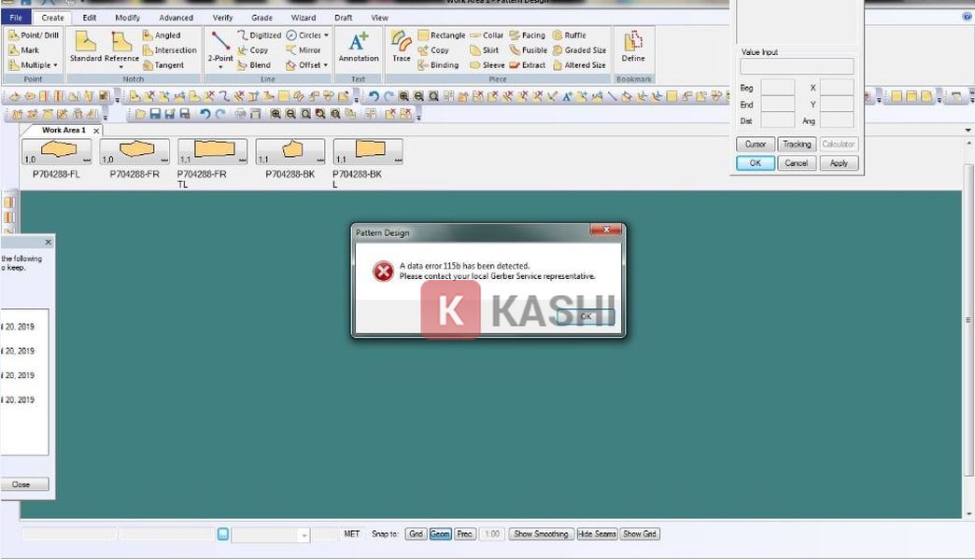Select the Mirror line tool
The height and width of the screenshot is (560, 975).
click(x=304, y=50)
